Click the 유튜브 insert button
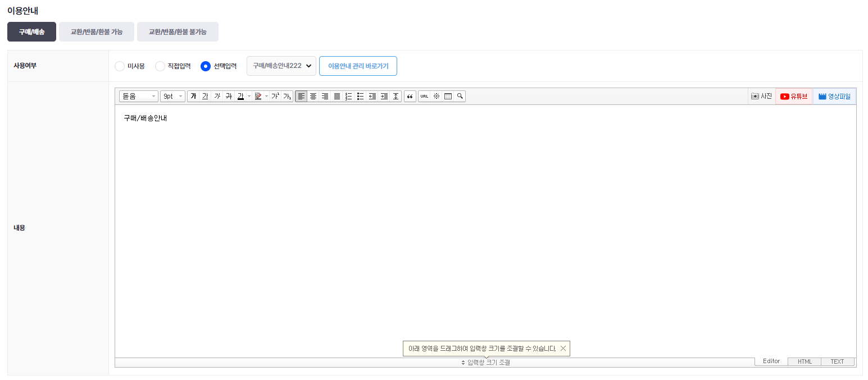 pyautogui.click(x=794, y=96)
